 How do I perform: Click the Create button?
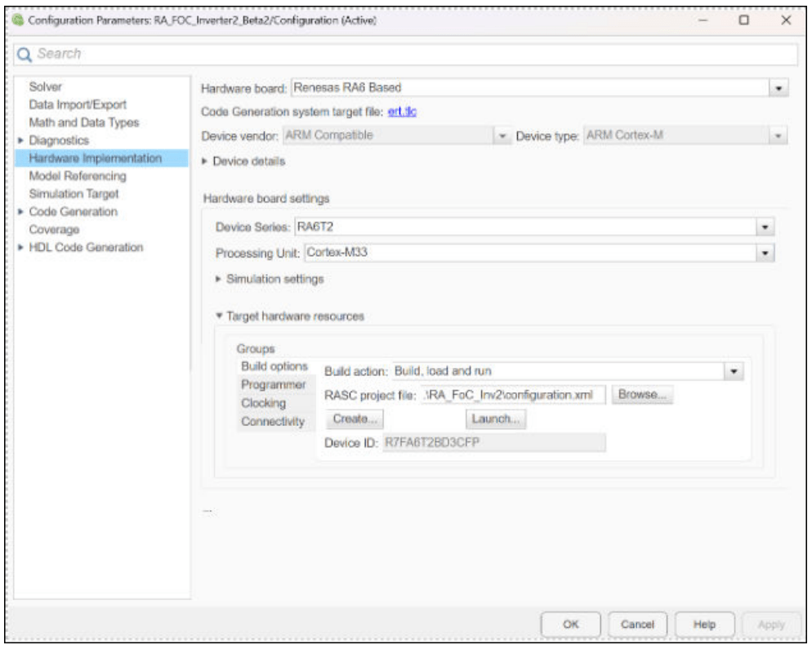pos(355,419)
